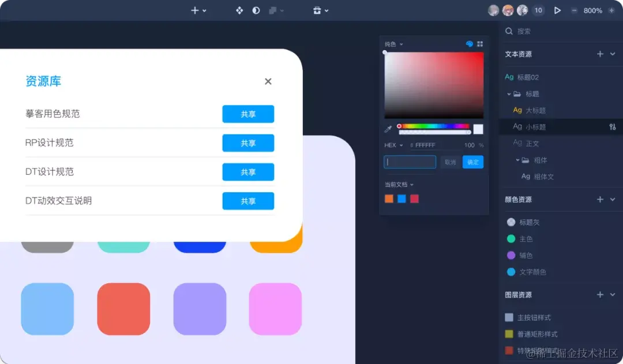Click the 粗体 folder icon

526,160
